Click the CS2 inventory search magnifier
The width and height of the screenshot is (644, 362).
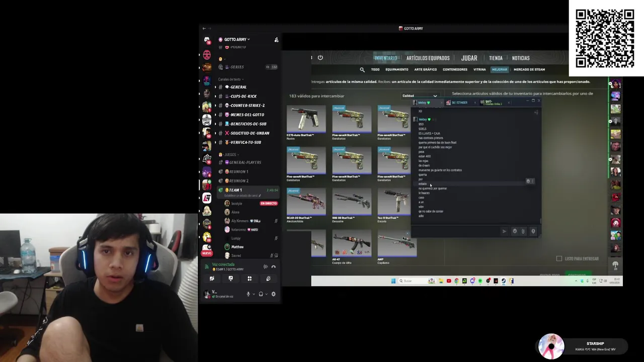(362, 70)
